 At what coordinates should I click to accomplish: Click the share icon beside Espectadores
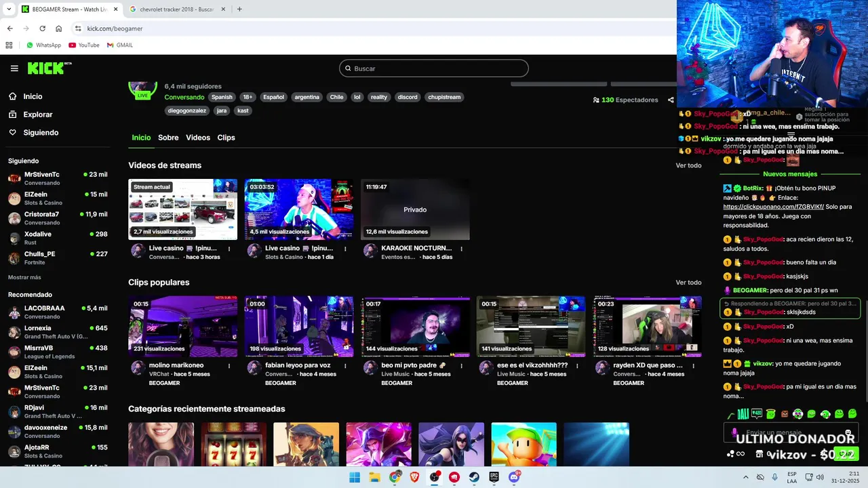coord(671,100)
